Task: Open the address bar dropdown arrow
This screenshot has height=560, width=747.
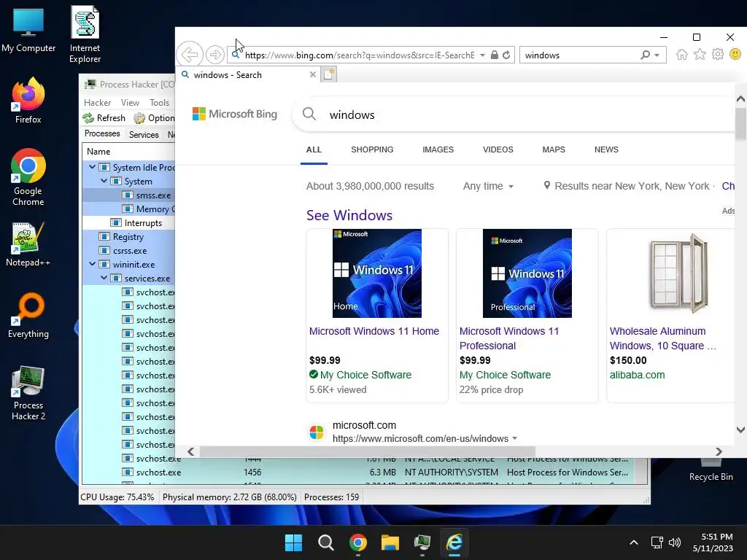Action: [x=482, y=55]
